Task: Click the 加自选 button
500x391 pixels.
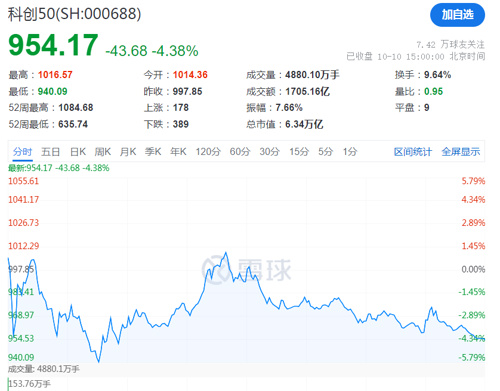Action: pos(457,15)
